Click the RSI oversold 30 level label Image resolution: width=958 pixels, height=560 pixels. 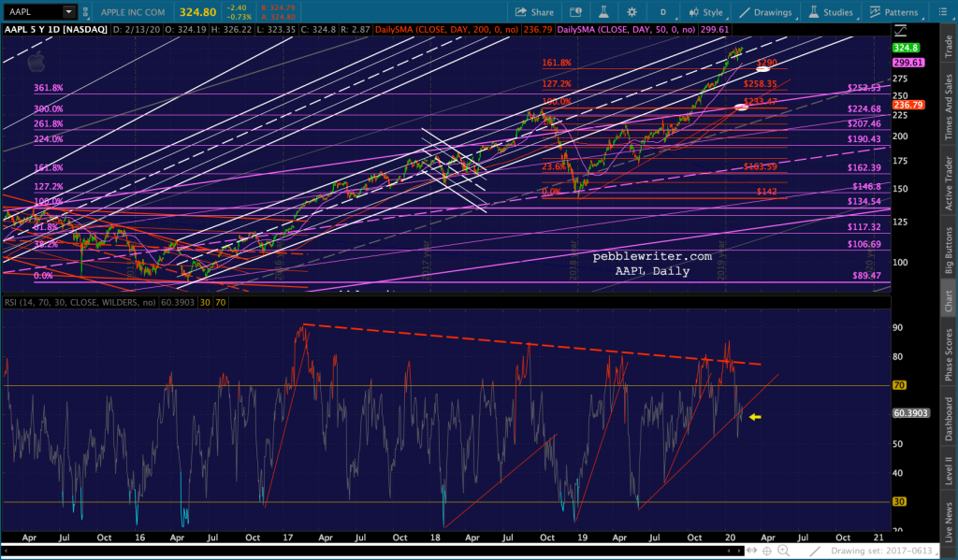click(x=899, y=502)
